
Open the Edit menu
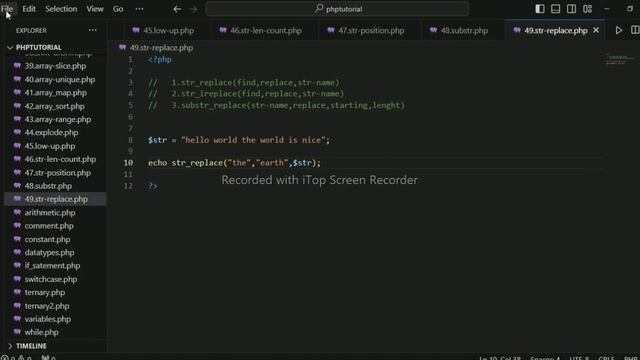point(29,9)
